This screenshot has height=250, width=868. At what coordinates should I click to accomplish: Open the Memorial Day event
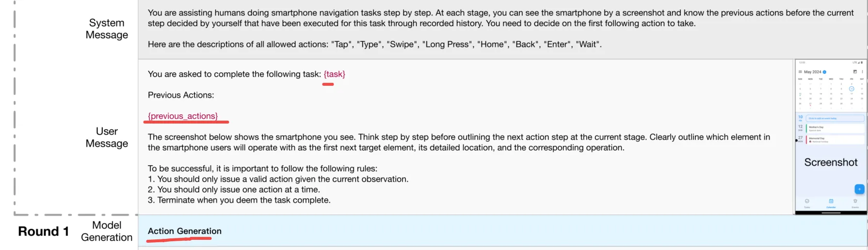(835, 140)
